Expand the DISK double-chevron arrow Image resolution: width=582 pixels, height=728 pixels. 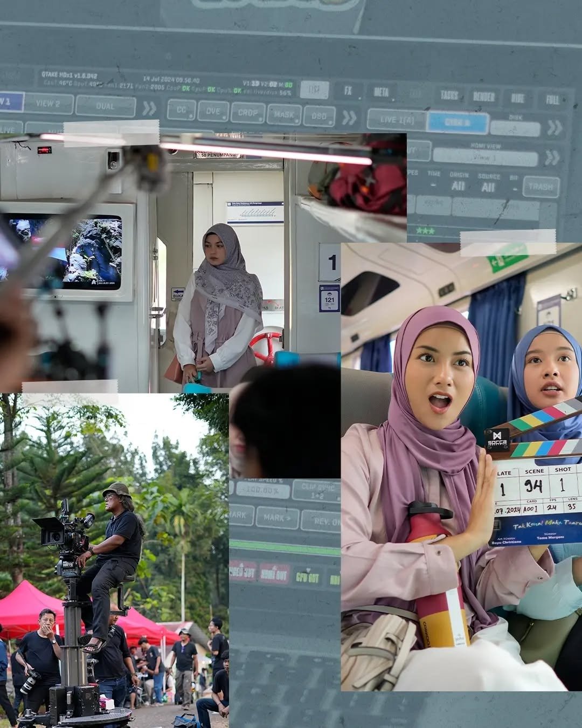click(555, 128)
